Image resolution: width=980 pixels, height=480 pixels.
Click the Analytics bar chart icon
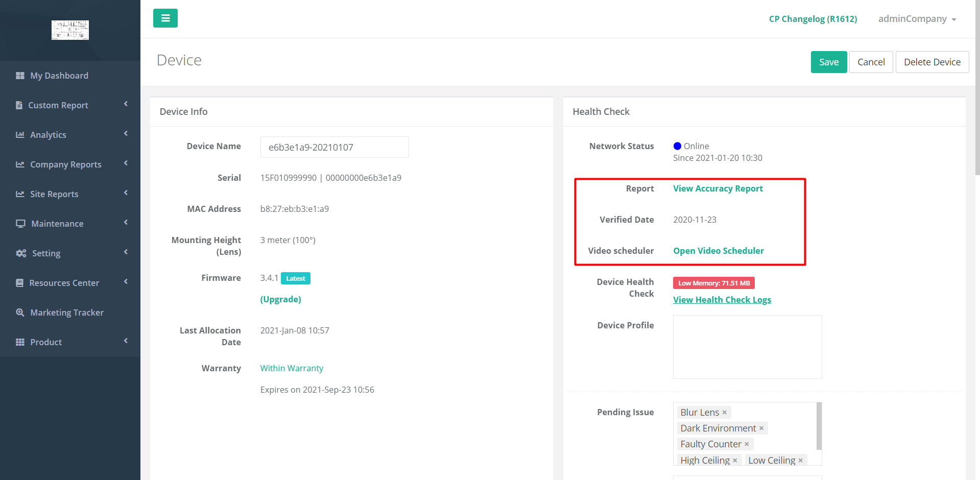click(x=20, y=134)
